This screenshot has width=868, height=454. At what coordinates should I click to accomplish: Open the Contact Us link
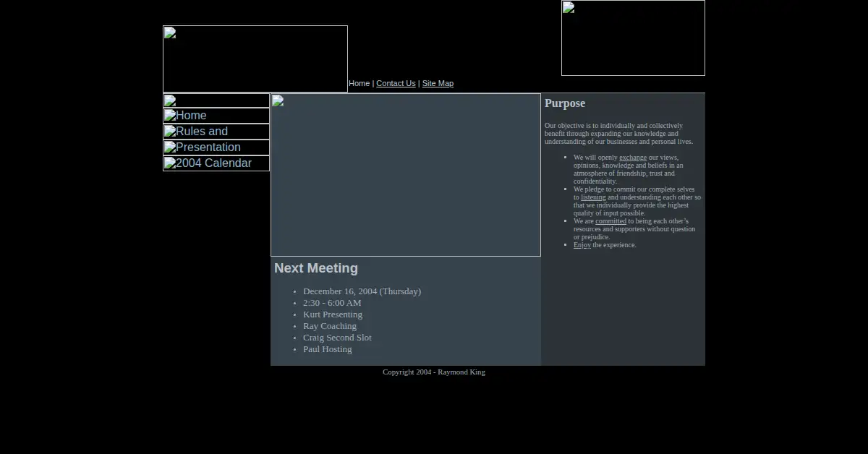[396, 83]
